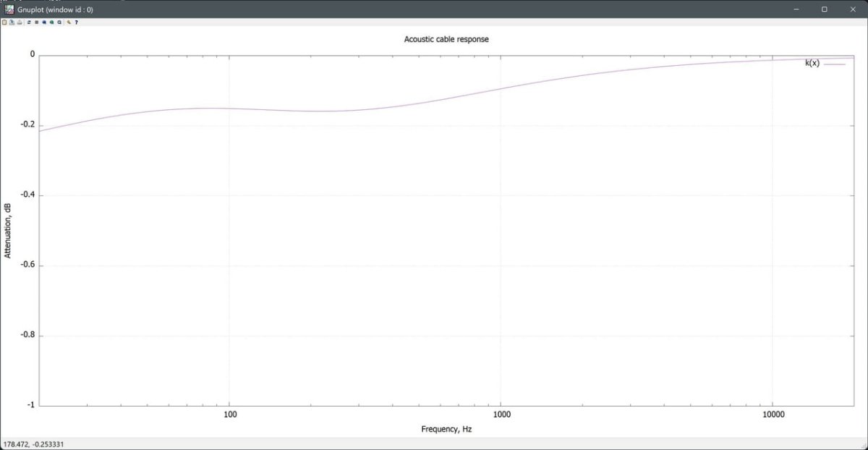This screenshot has width=868, height=450.
Task: Toggle k(x) curve visibility in legend
Action: 812,64
